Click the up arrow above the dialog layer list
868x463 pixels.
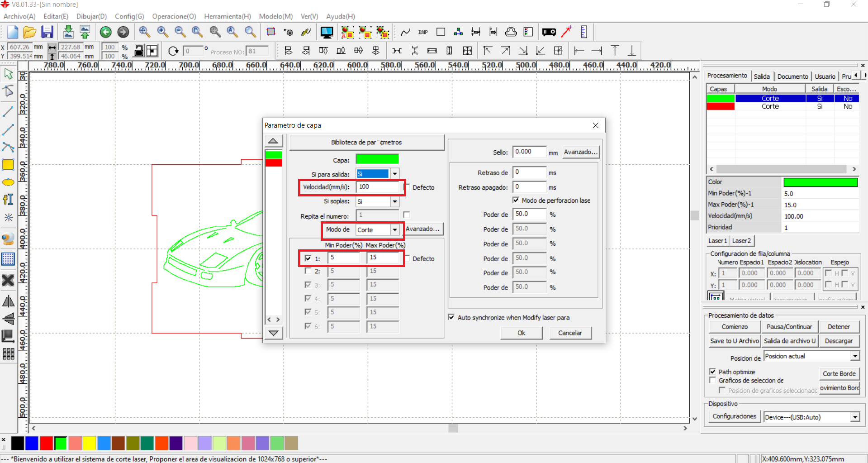273,141
